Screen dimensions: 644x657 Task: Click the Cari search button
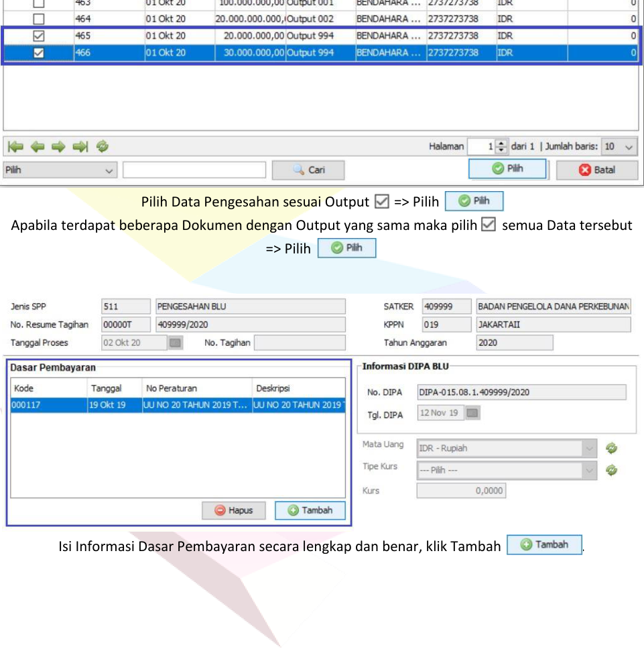[x=308, y=170]
